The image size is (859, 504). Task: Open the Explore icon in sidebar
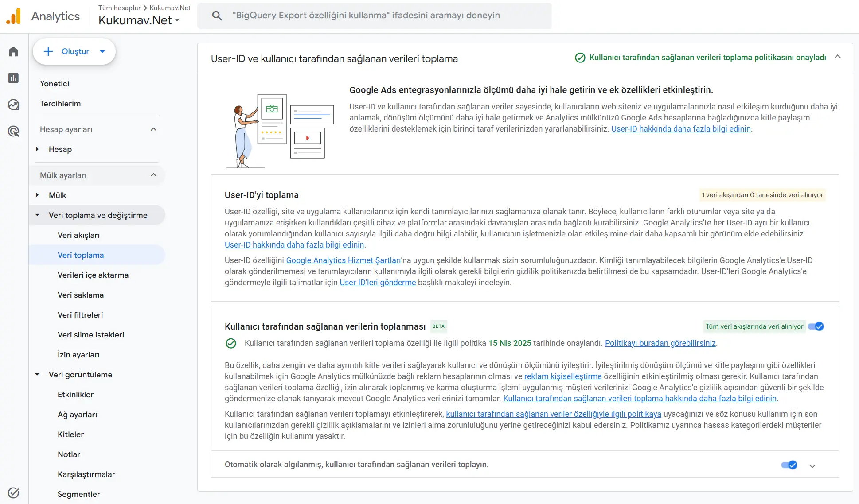[x=13, y=105]
